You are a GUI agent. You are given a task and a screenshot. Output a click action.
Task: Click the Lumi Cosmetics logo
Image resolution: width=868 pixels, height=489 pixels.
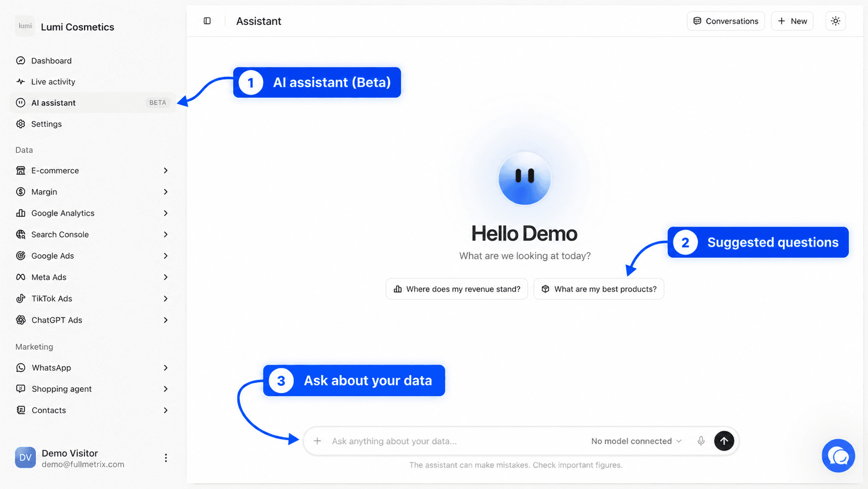25,26
